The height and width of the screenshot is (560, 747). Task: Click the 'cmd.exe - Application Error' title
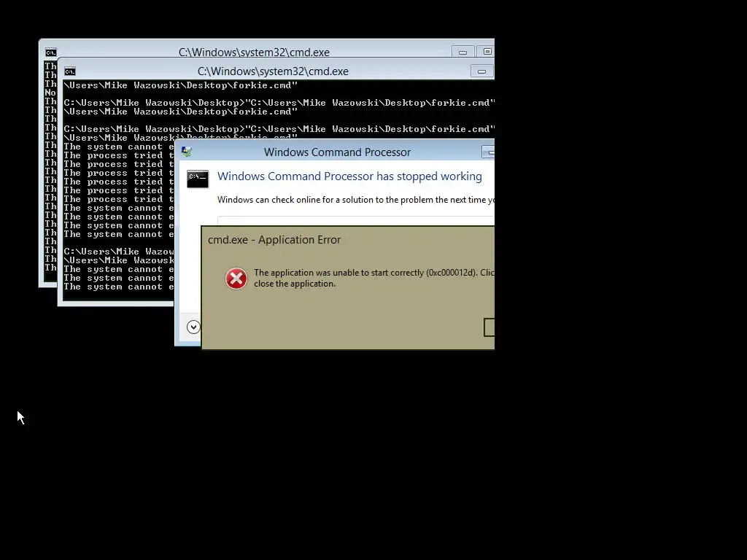tap(274, 239)
